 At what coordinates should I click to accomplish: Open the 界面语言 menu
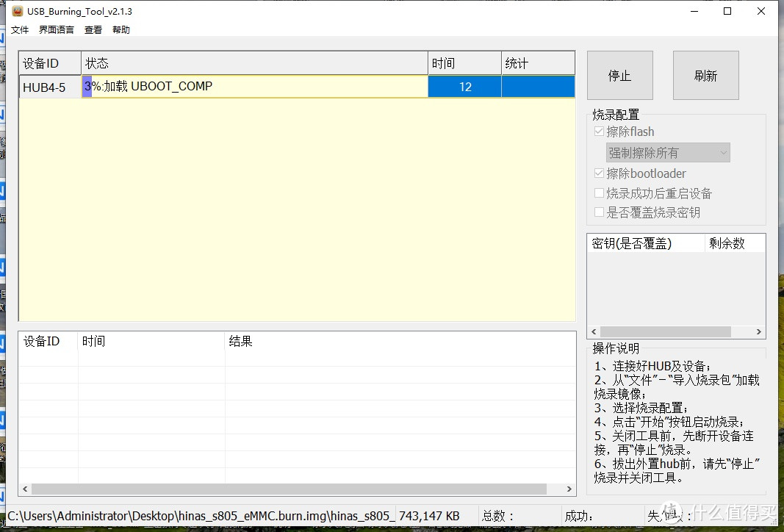point(57,30)
